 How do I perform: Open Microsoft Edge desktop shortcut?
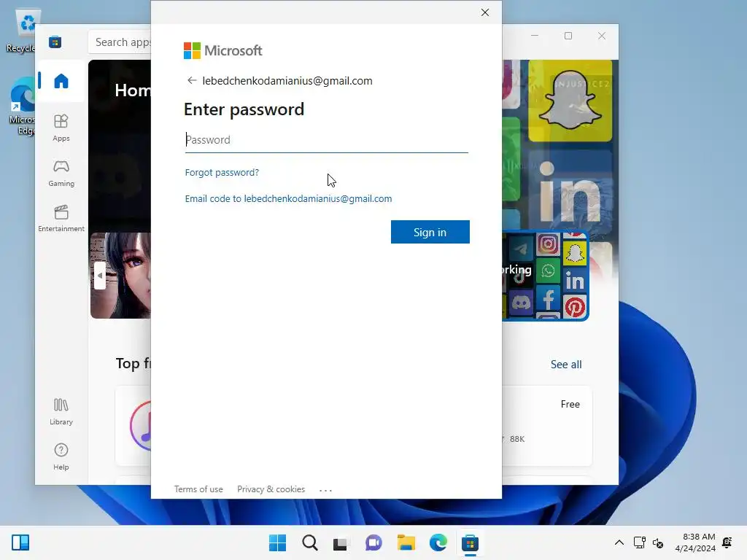[x=22, y=107]
